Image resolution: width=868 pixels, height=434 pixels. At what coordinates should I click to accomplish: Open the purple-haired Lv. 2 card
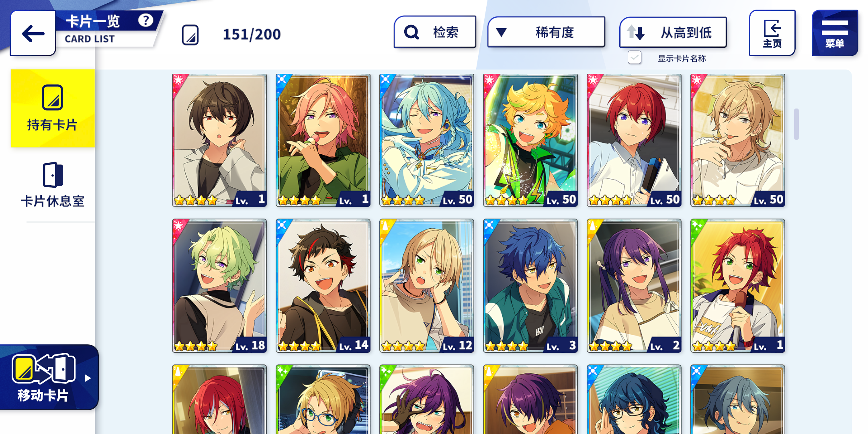point(634,286)
